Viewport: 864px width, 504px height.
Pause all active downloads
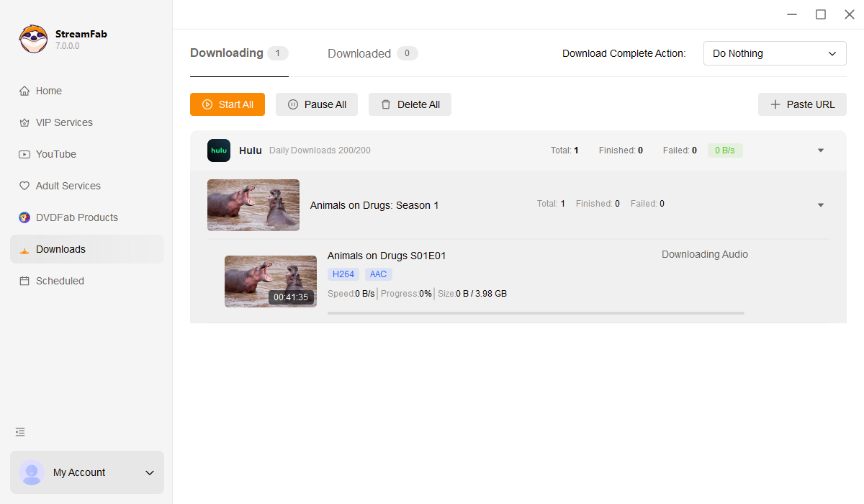coord(318,104)
